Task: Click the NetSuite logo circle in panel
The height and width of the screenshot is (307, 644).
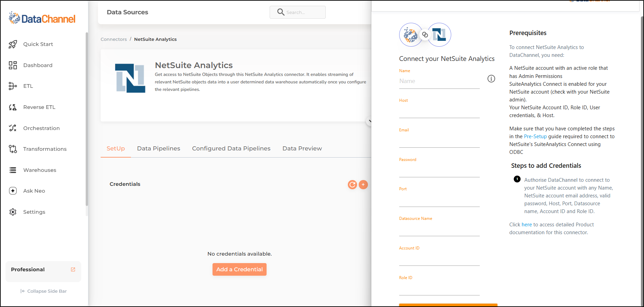Action: point(439,35)
